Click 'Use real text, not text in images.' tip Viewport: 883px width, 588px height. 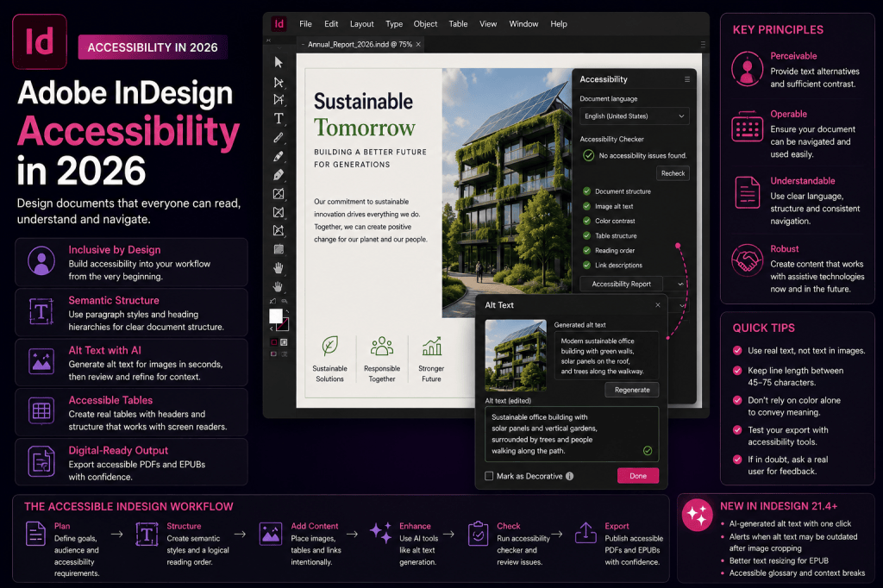[x=806, y=350]
